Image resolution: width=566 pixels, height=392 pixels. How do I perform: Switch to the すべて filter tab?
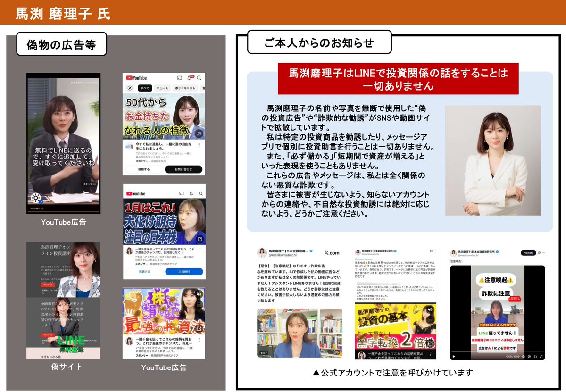click(145, 88)
